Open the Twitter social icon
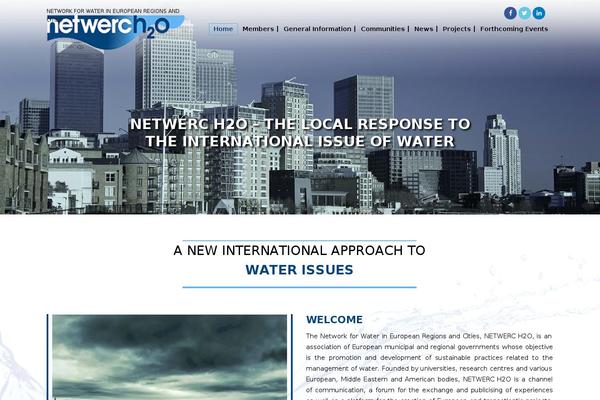This screenshot has width=600, height=400. pyautogui.click(x=525, y=13)
